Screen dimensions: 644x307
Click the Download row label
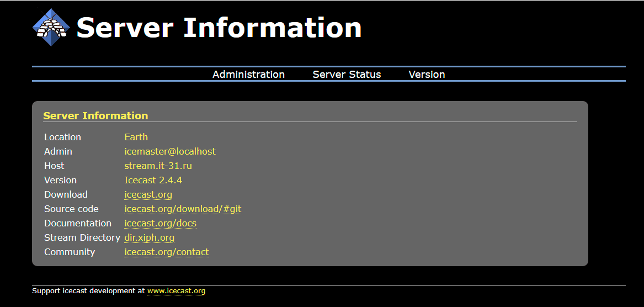(66, 194)
